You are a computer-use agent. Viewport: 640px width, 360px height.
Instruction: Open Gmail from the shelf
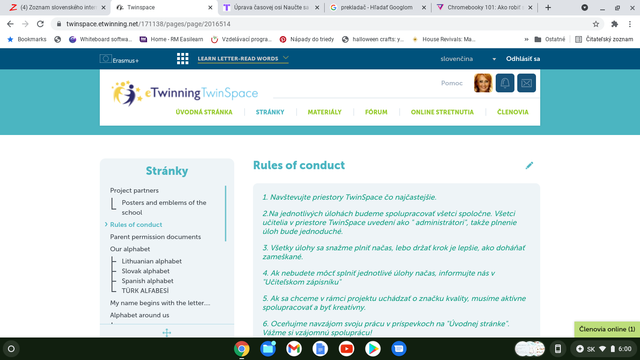pyautogui.click(x=294, y=349)
